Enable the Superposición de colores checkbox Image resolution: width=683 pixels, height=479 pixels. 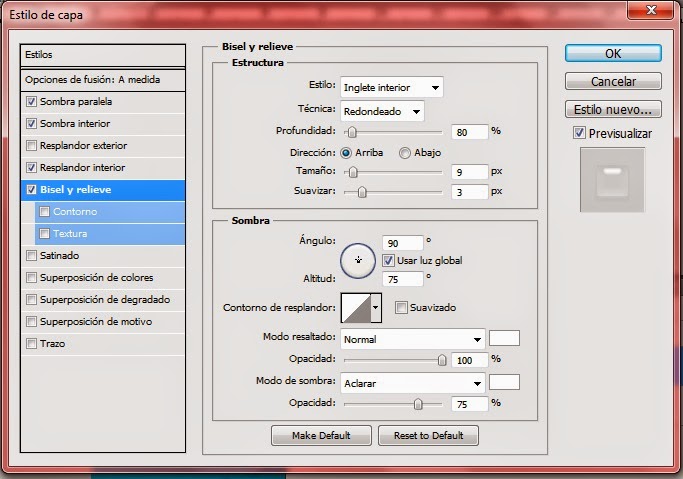pos(31,277)
